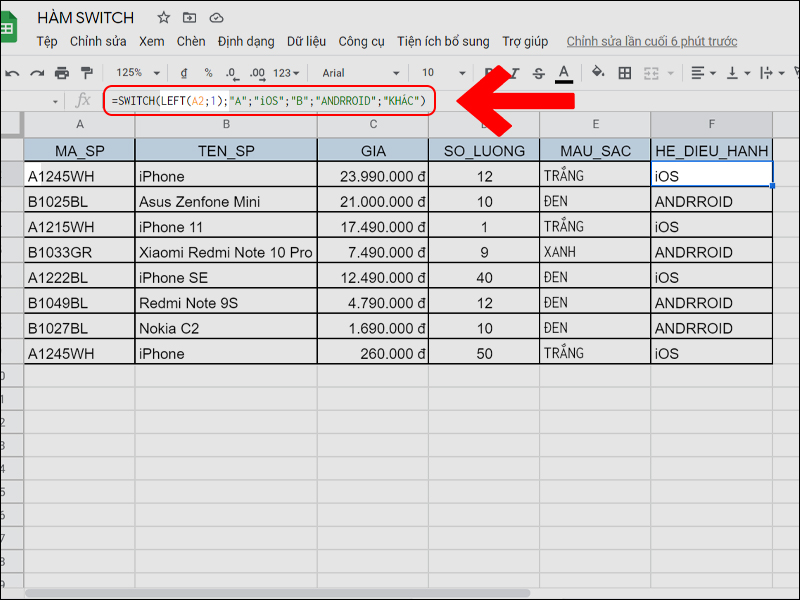Star the HÀM SWITCH document
The width and height of the screenshot is (800, 600).
coord(163,18)
